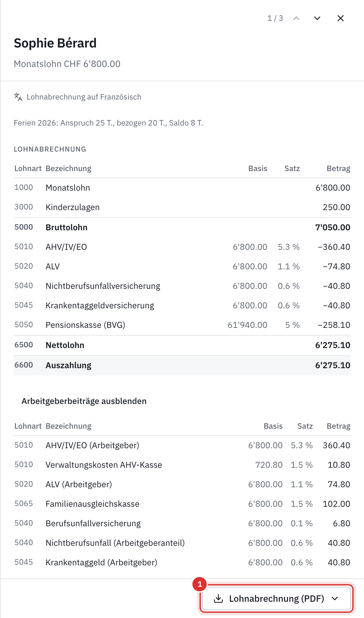
Task: Click the 1 / 3 page counter
Action: [x=275, y=18]
